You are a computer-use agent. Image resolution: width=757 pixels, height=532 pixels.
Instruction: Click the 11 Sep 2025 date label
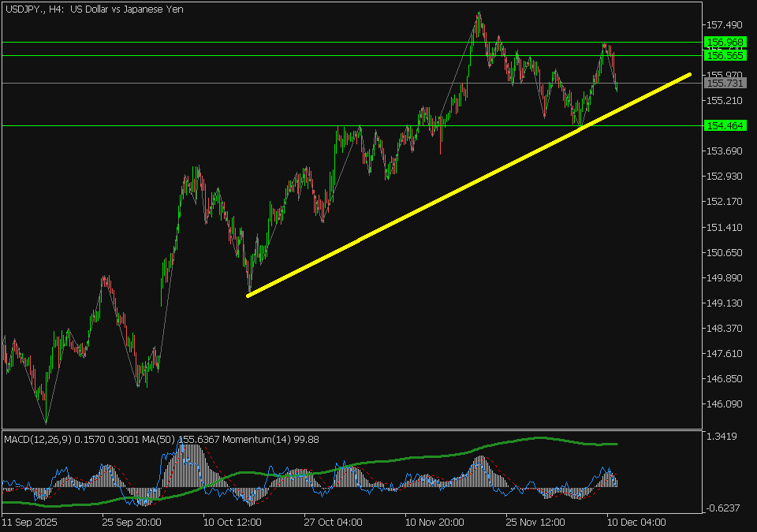click(30, 522)
